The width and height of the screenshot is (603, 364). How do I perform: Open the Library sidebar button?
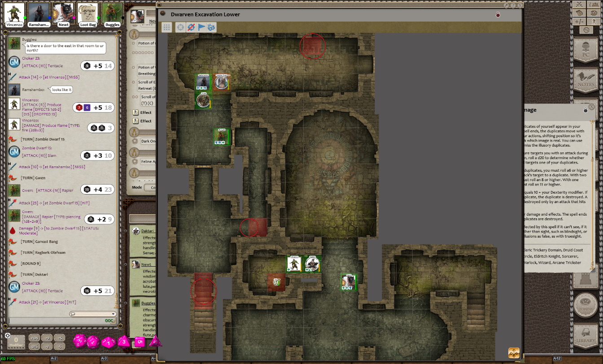(586, 335)
